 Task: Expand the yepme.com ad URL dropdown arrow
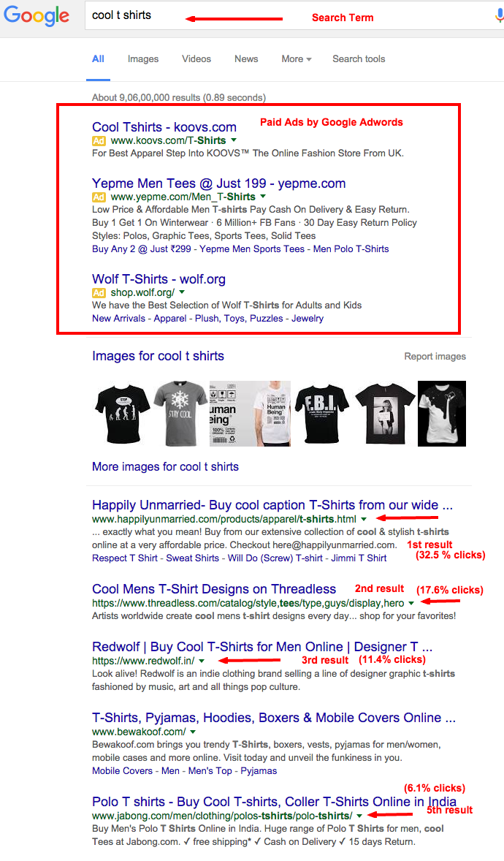[x=263, y=197]
